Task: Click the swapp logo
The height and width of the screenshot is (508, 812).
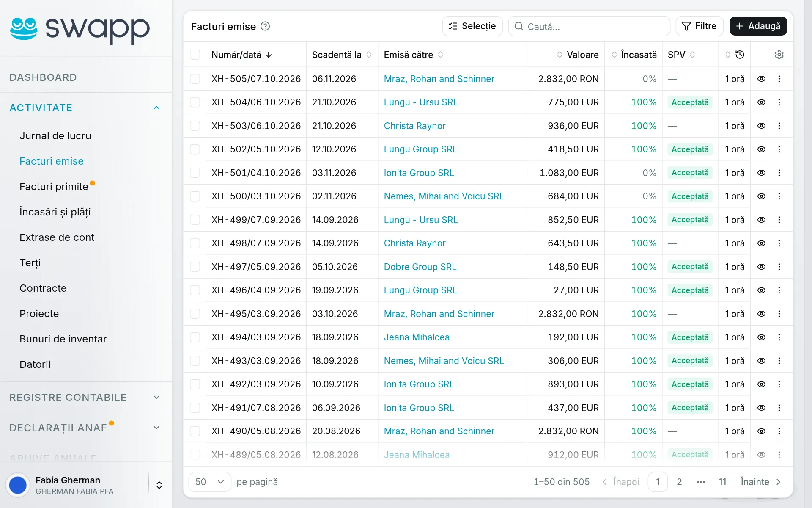Action: (80, 30)
